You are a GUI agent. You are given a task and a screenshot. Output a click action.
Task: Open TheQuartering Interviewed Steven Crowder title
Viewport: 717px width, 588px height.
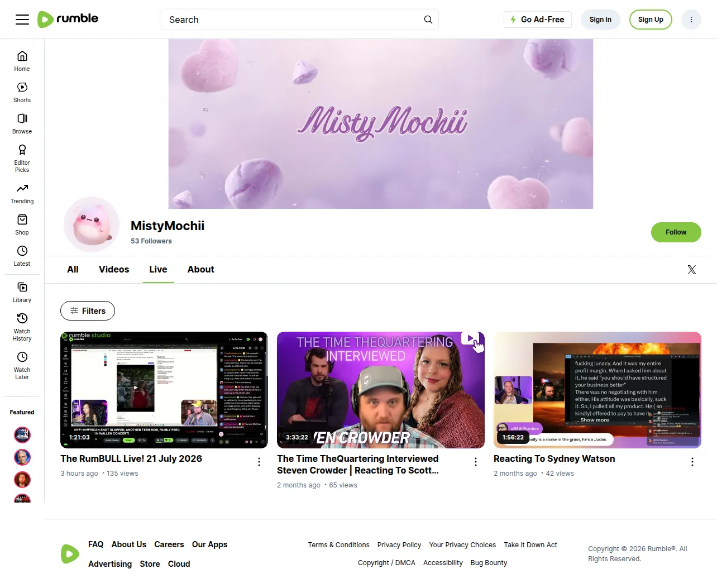(358, 465)
